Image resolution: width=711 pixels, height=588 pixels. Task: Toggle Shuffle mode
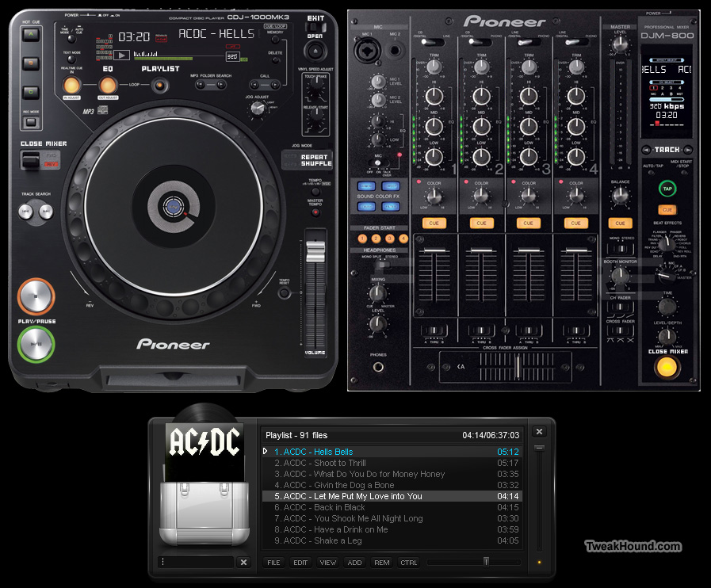(x=316, y=163)
